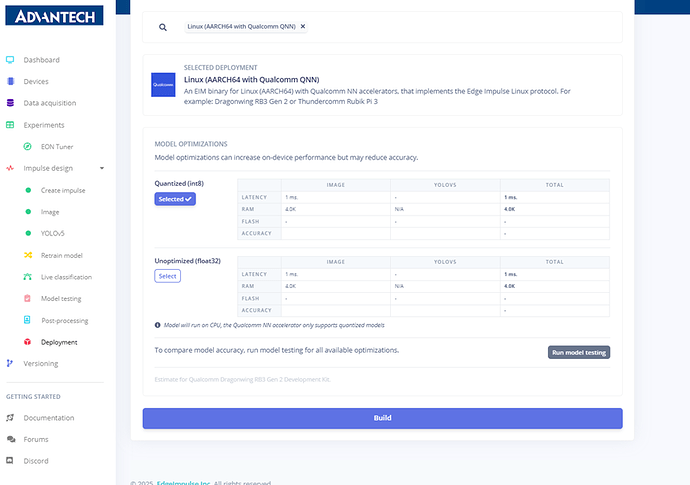Toggle the Quantized (int8) Selected button
690x485 pixels.
pos(175,199)
